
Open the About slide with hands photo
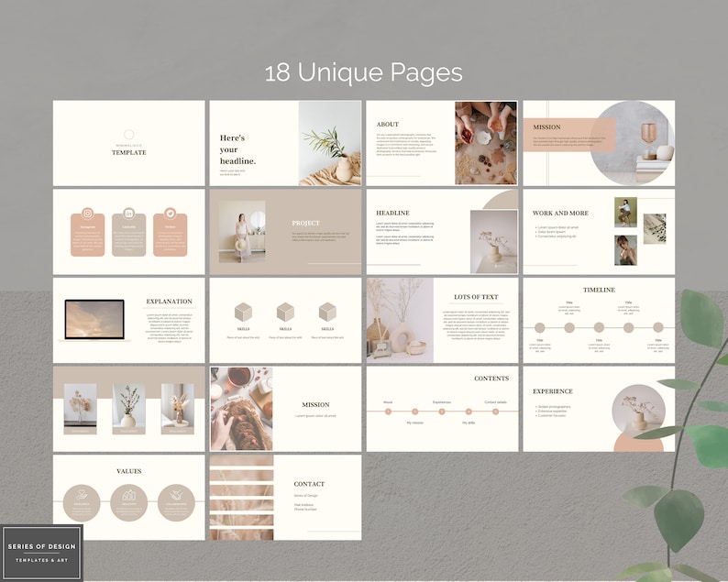(442, 143)
